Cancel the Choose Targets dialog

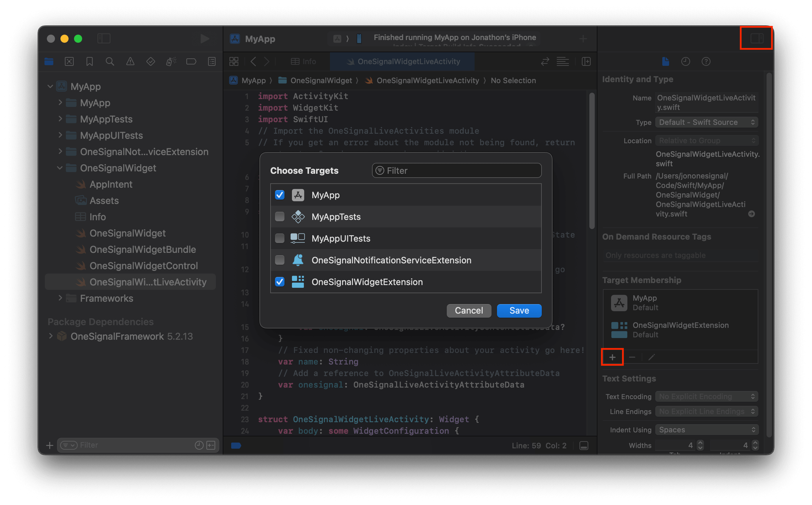(469, 311)
